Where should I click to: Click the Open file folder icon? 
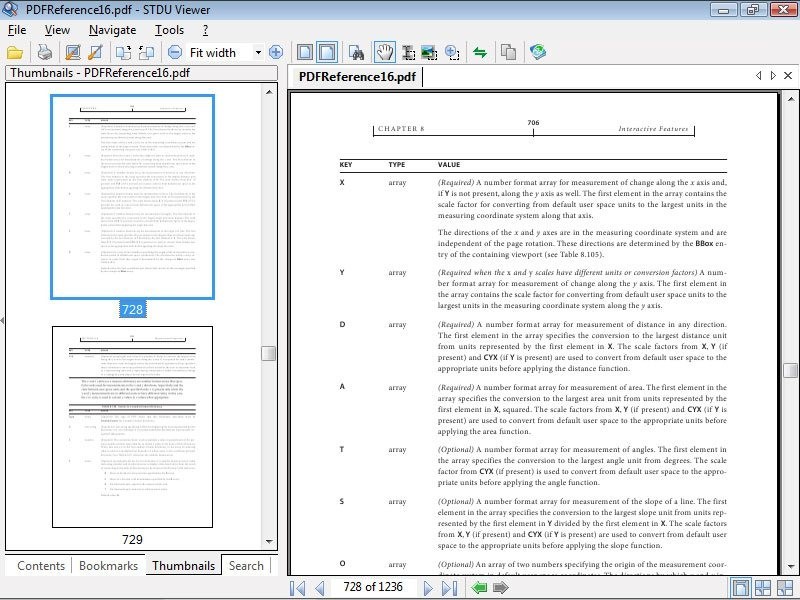pos(15,52)
